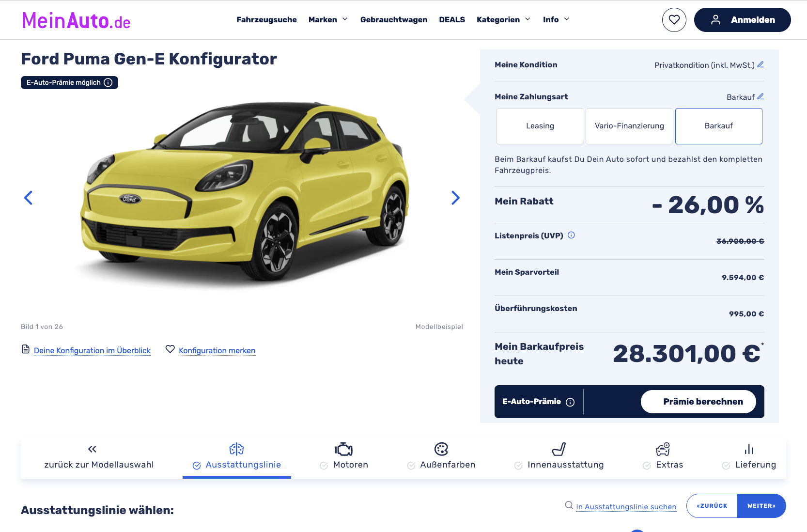Image resolution: width=807 pixels, height=532 pixels.
Task: Click the «ZURÜCK button
Action: [712, 506]
